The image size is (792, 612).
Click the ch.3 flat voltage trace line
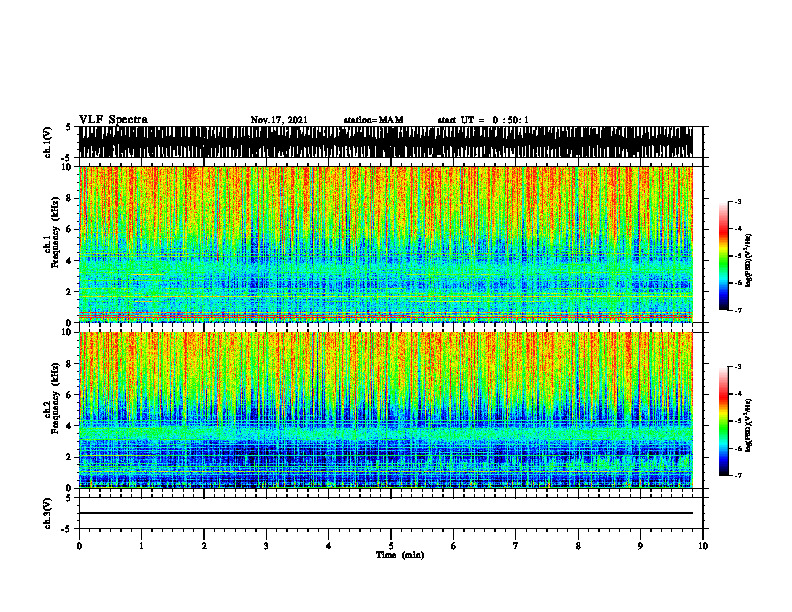click(x=385, y=513)
